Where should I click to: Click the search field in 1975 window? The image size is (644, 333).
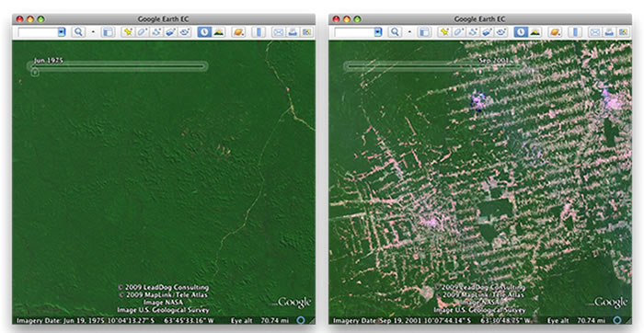38,32
